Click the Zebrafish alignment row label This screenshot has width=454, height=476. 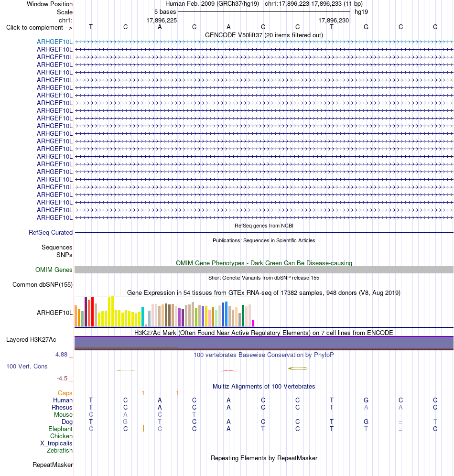pos(60,451)
